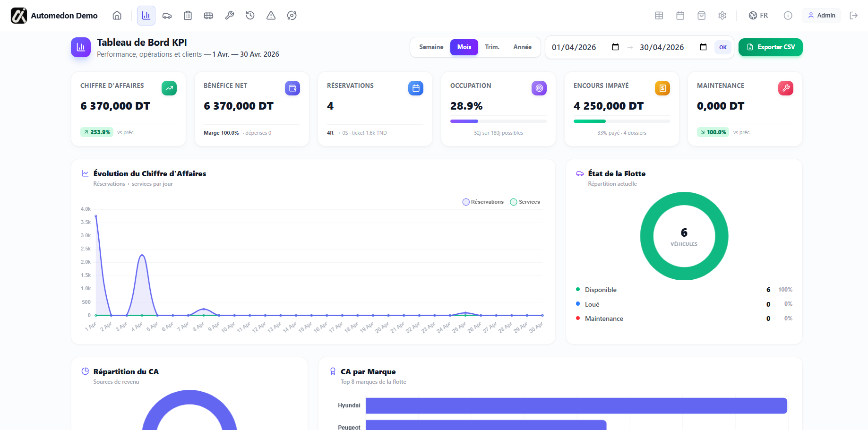Click the Tableau de Bord KPI badge icon
Viewport: 868px width, 430px height.
pos(81,47)
